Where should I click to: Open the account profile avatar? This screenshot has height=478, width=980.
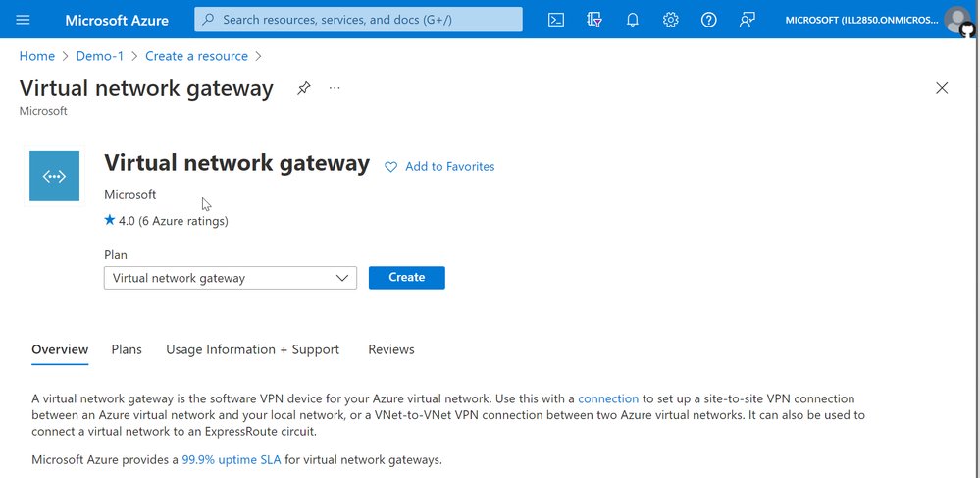[x=956, y=20]
